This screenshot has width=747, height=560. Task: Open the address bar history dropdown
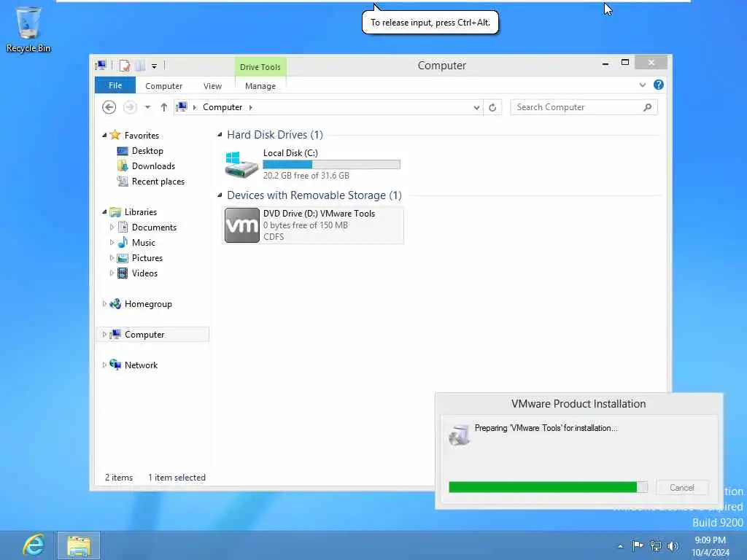point(476,108)
